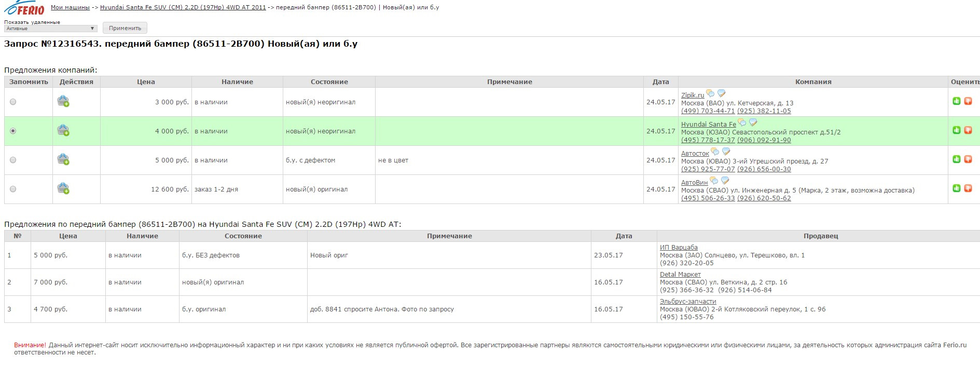
Task: Give thumbs down to АвтоВин
Action: tap(968, 188)
